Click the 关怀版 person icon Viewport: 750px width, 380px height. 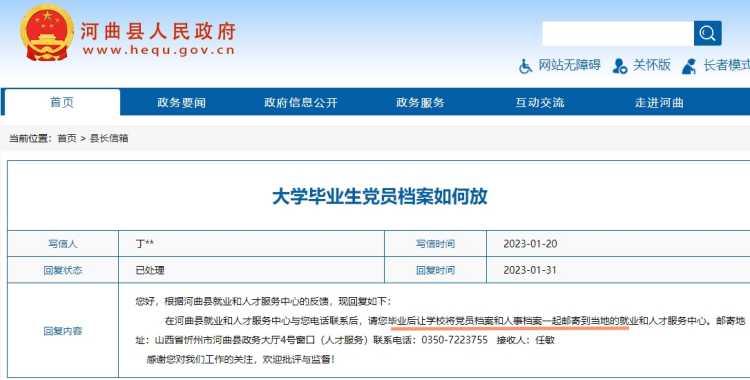click(620, 66)
